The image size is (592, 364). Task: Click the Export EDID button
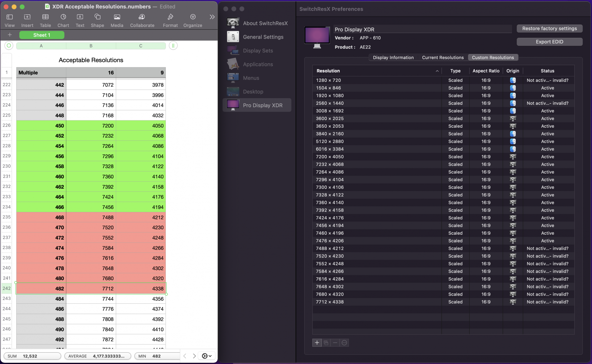tap(549, 42)
